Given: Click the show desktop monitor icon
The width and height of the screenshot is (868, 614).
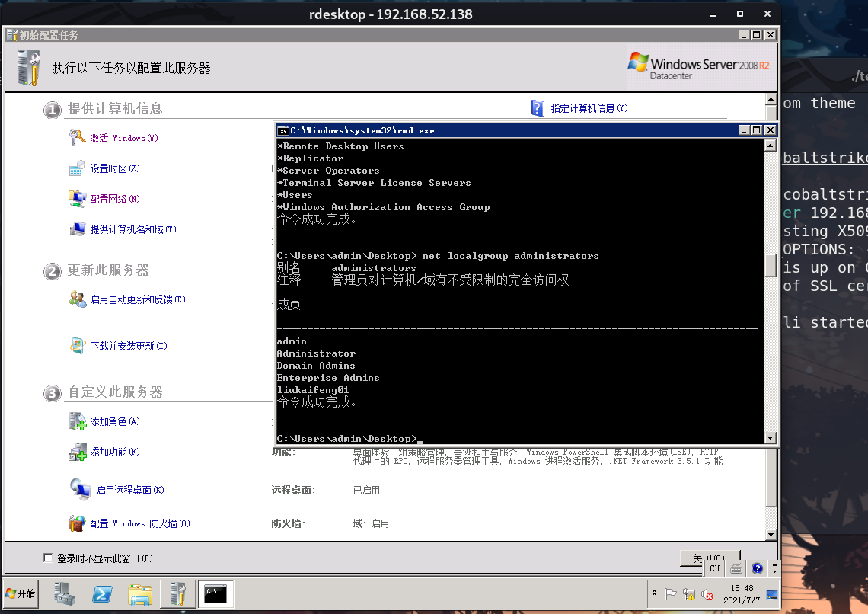Looking at the screenshot, I should pos(771,595).
